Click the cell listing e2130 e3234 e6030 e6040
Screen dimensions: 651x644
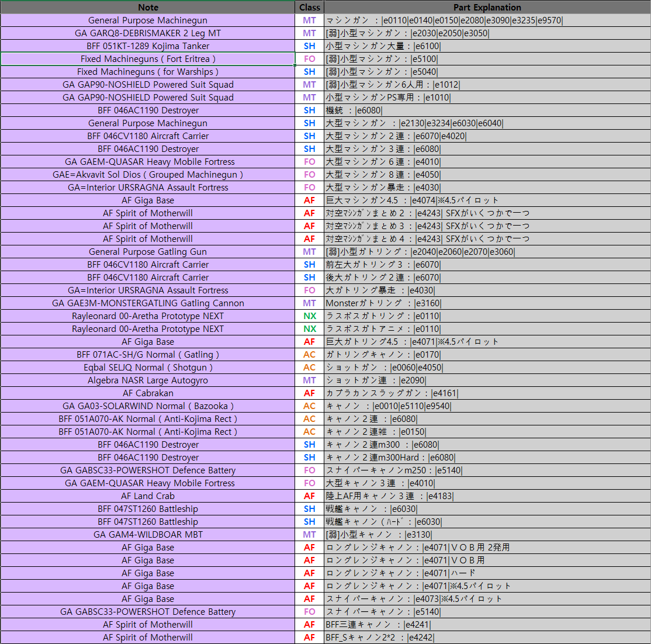click(487, 123)
